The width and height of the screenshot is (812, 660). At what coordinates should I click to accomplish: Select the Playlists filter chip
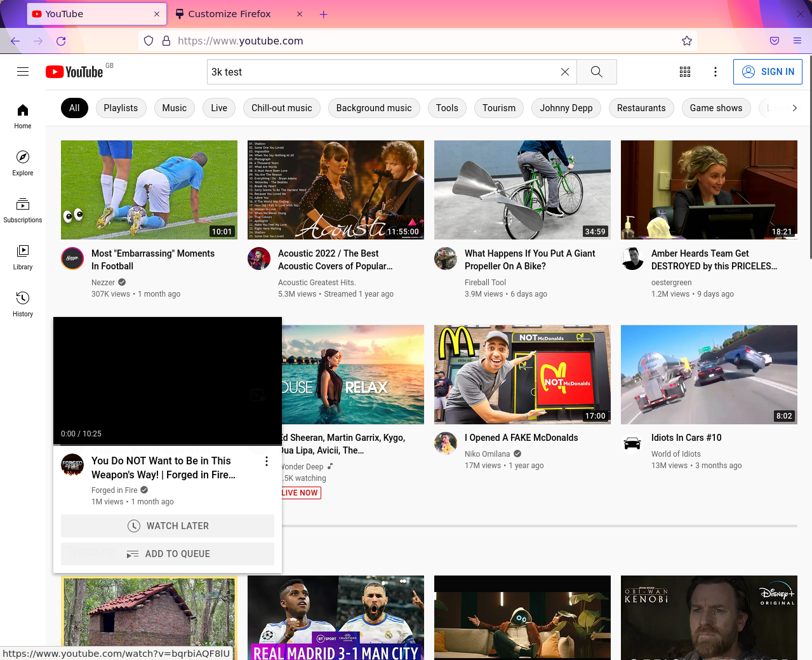tap(121, 108)
